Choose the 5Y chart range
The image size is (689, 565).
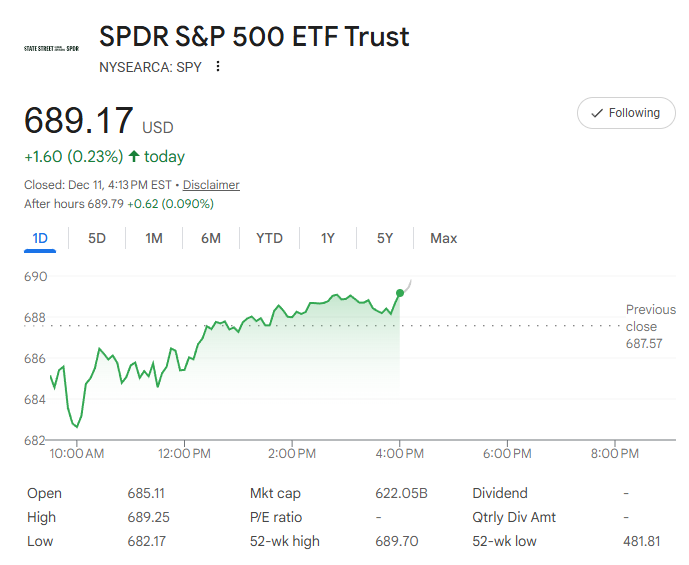click(385, 238)
